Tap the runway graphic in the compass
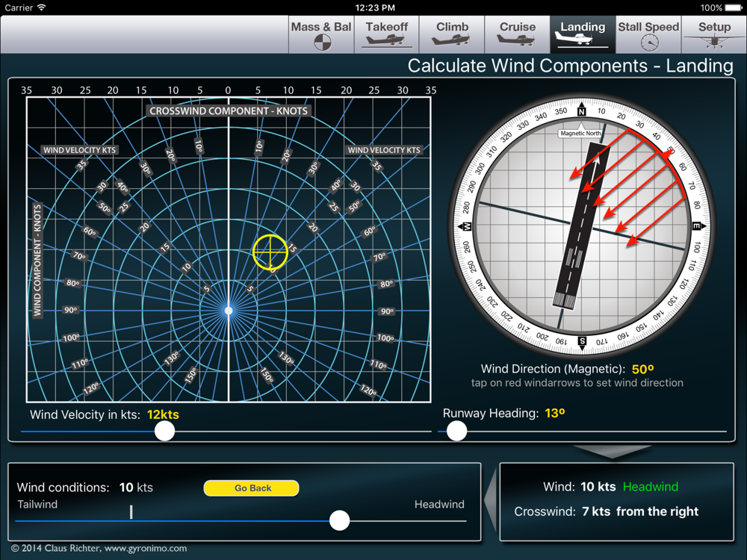Image resolution: width=747 pixels, height=560 pixels. [x=580, y=225]
